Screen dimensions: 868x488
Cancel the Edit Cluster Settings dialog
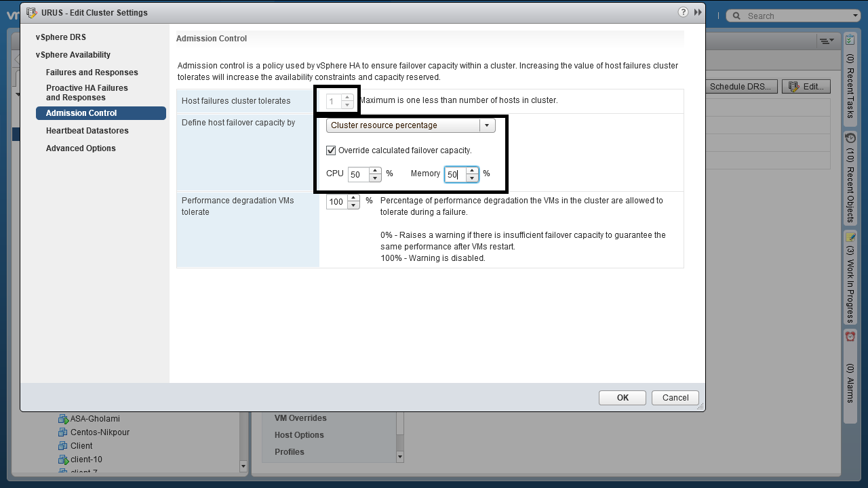click(x=675, y=398)
